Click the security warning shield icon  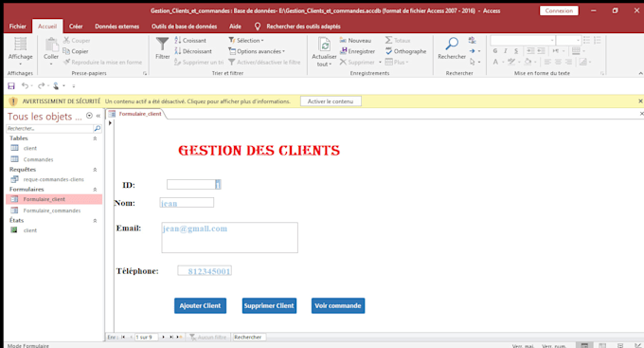click(x=12, y=101)
